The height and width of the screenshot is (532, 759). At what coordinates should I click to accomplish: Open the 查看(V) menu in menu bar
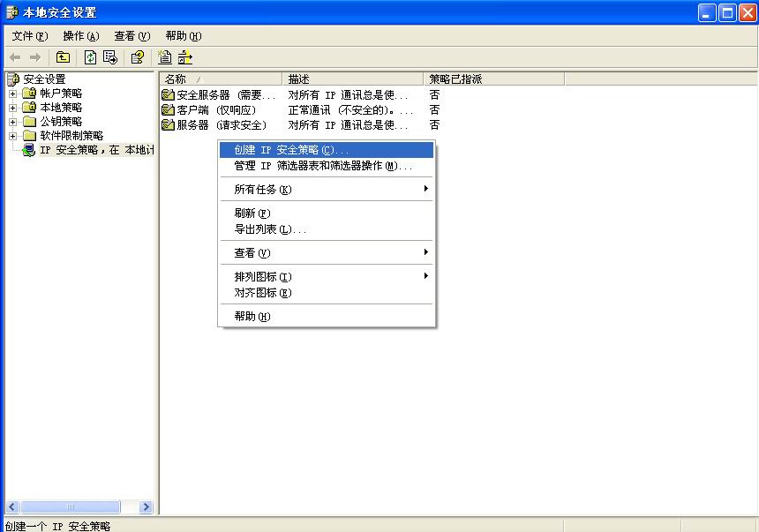[132, 36]
